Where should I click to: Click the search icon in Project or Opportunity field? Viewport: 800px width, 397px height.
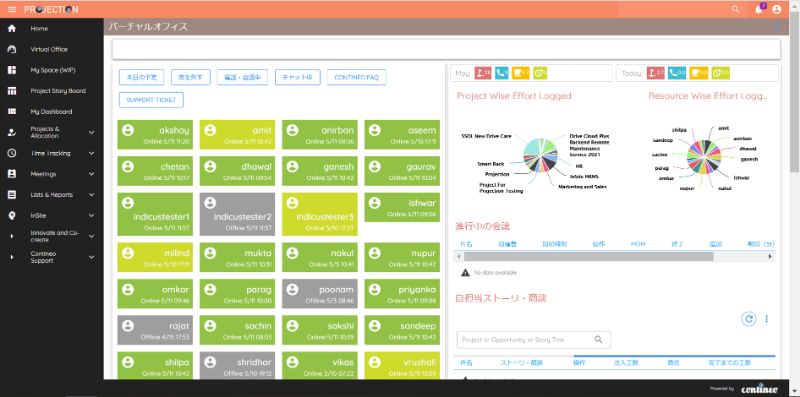pos(598,339)
